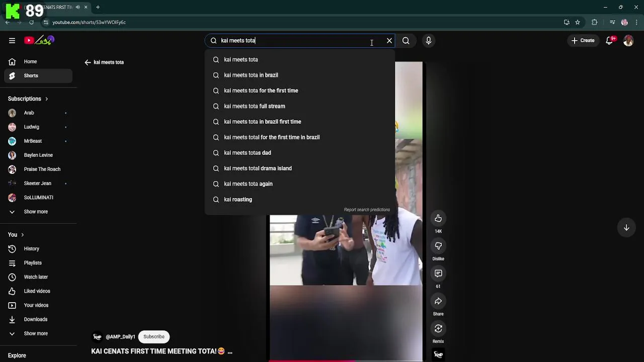
Task: Click the YouTube logo
Action: tap(39, 40)
